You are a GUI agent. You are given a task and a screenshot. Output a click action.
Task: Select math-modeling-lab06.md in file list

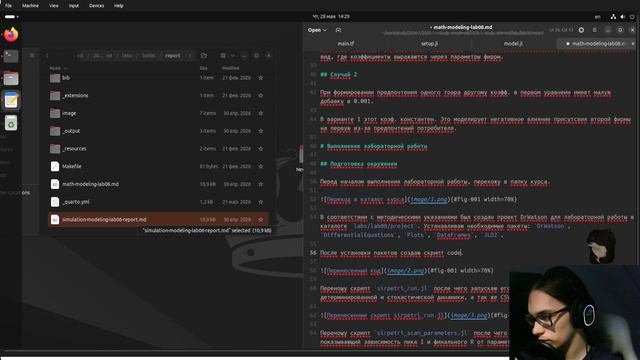point(158,184)
